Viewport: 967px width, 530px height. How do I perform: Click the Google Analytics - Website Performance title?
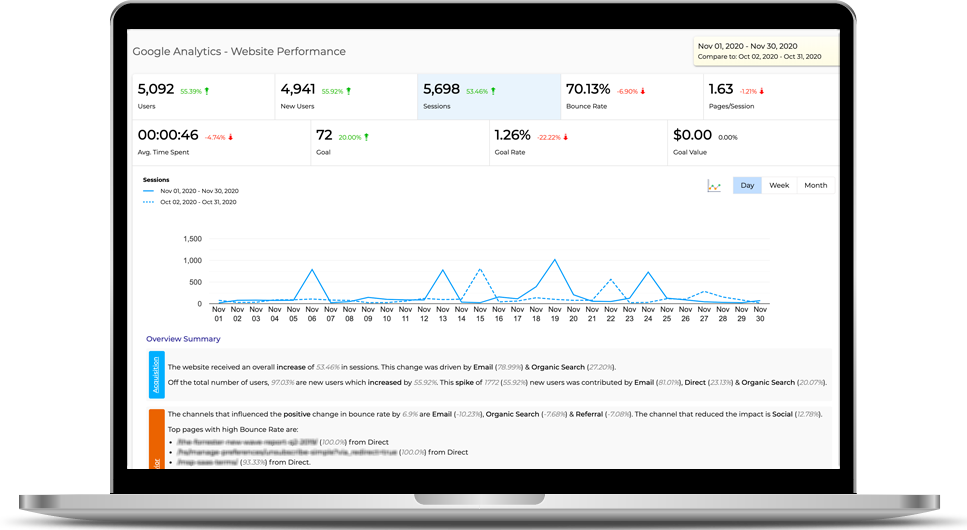(239, 51)
